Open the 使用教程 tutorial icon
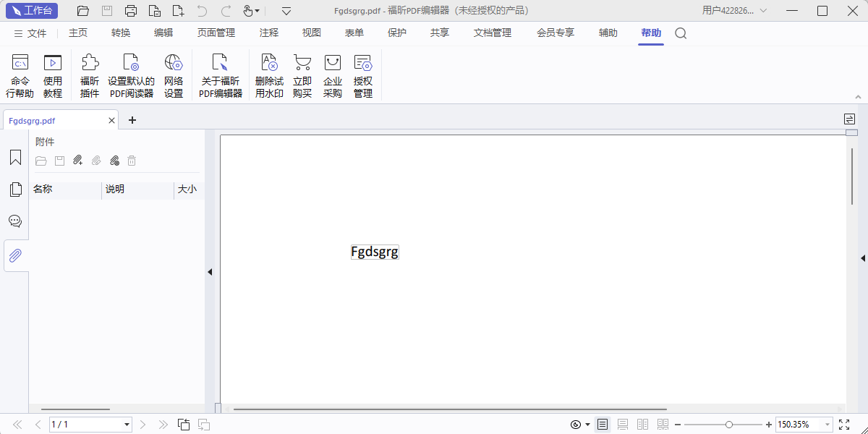This screenshot has height=434, width=868. (x=53, y=75)
